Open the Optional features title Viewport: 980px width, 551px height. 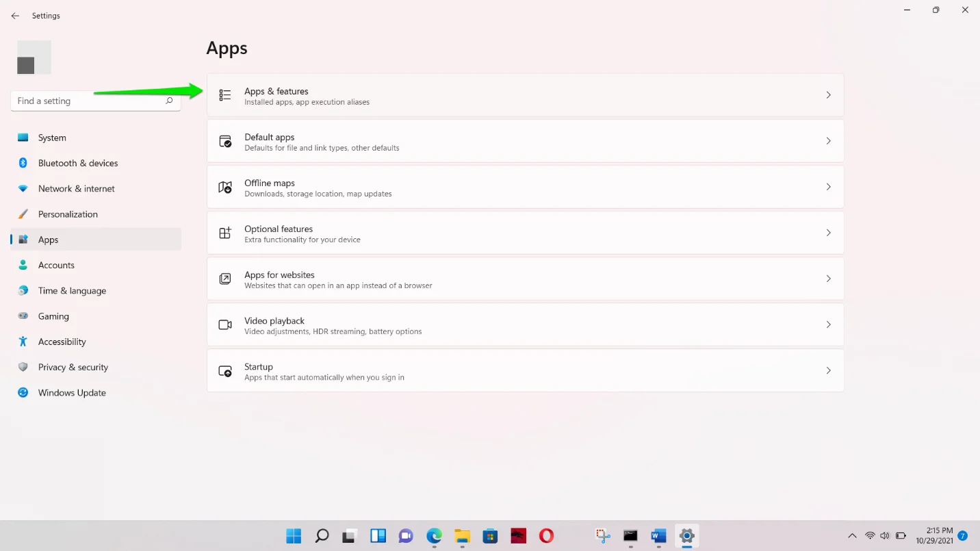click(x=279, y=229)
